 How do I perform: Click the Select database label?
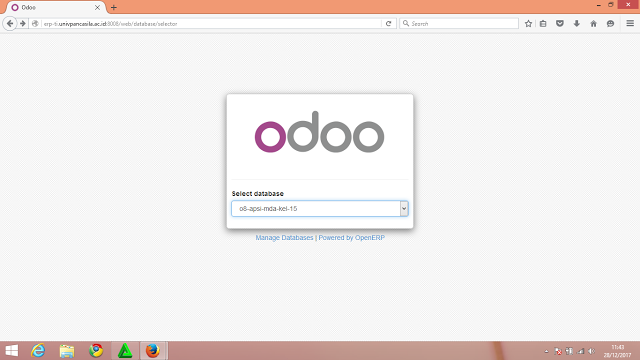(x=258, y=193)
